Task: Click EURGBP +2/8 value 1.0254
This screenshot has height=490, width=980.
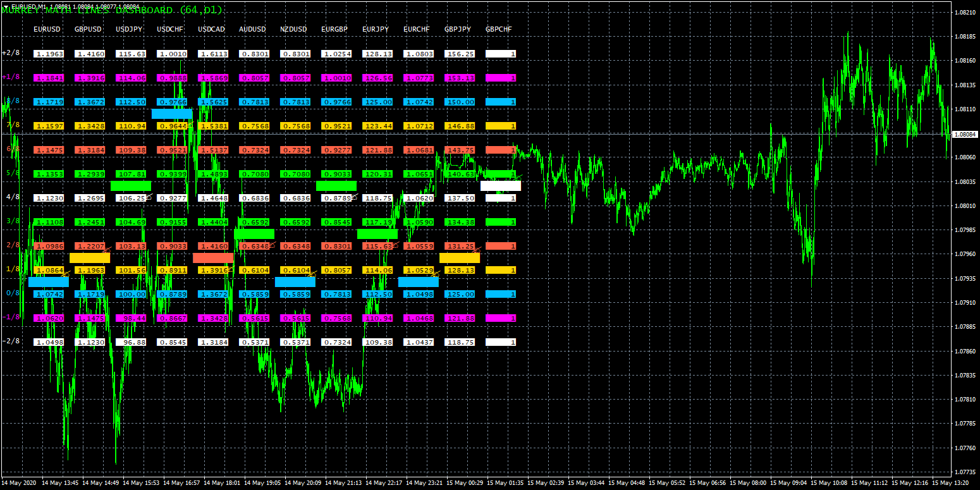Action: click(336, 54)
